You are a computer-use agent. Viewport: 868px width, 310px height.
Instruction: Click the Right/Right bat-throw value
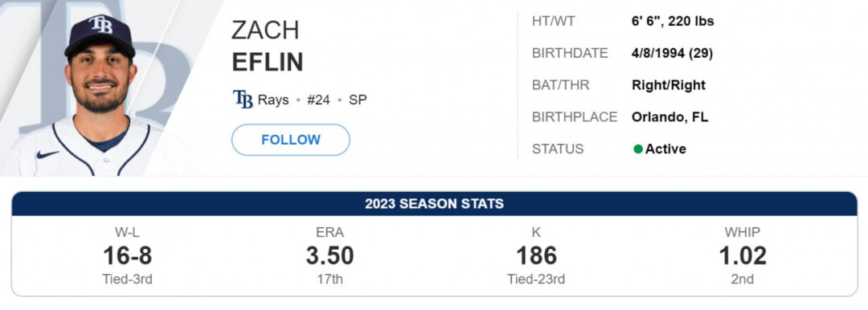(669, 85)
